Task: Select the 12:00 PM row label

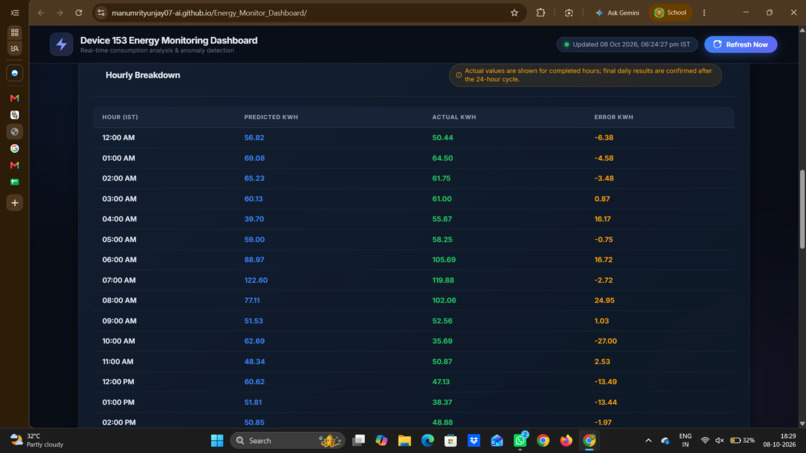Action: [x=118, y=382]
